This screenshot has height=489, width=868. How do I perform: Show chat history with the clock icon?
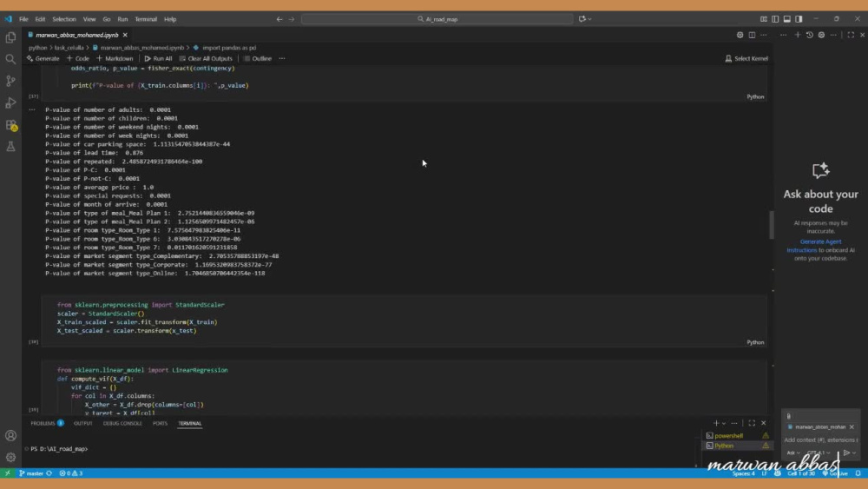[809, 35]
